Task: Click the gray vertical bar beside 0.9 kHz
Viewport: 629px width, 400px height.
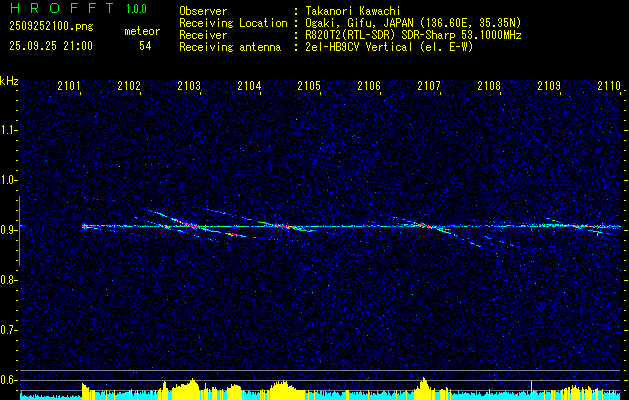Action: coord(19,231)
